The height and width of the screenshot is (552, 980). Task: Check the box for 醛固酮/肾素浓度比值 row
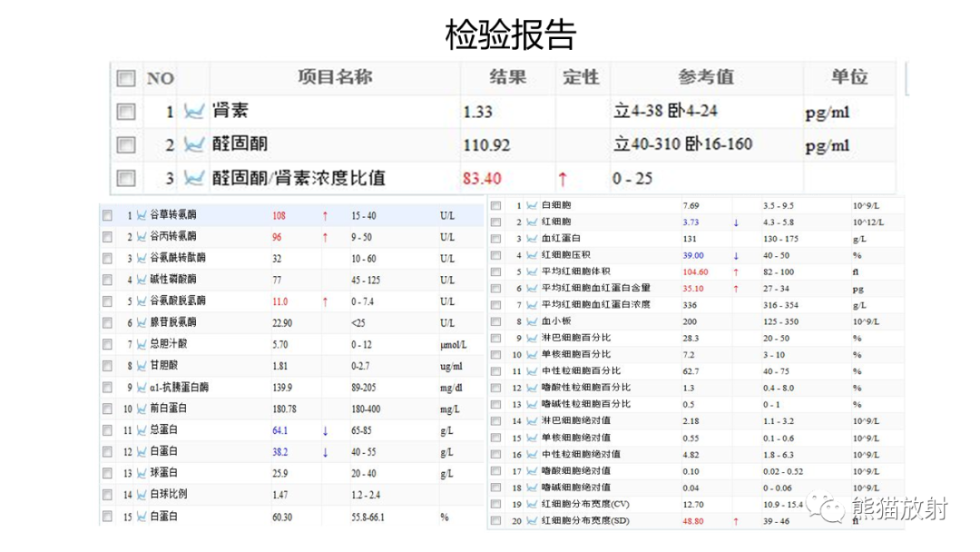point(125,178)
